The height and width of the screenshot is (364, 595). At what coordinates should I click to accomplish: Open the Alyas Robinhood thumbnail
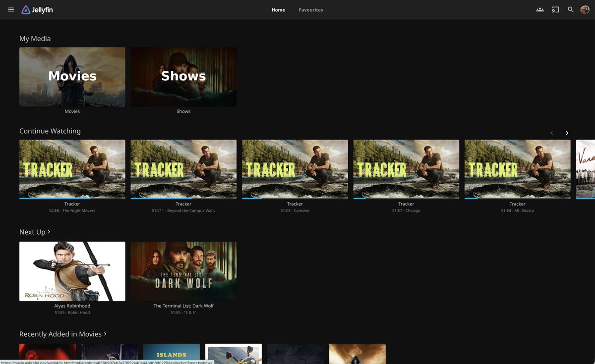point(72,271)
